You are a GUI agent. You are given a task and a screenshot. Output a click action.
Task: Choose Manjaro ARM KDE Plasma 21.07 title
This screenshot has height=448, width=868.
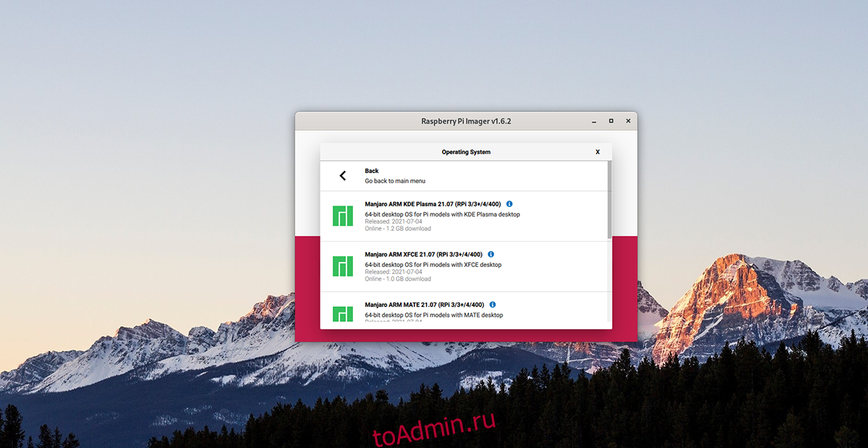[433, 204]
